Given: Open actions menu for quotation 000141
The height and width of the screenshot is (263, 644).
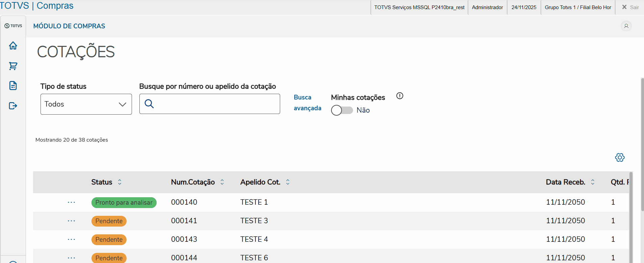Looking at the screenshot, I should pyautogui.click(x=71, y=221).
